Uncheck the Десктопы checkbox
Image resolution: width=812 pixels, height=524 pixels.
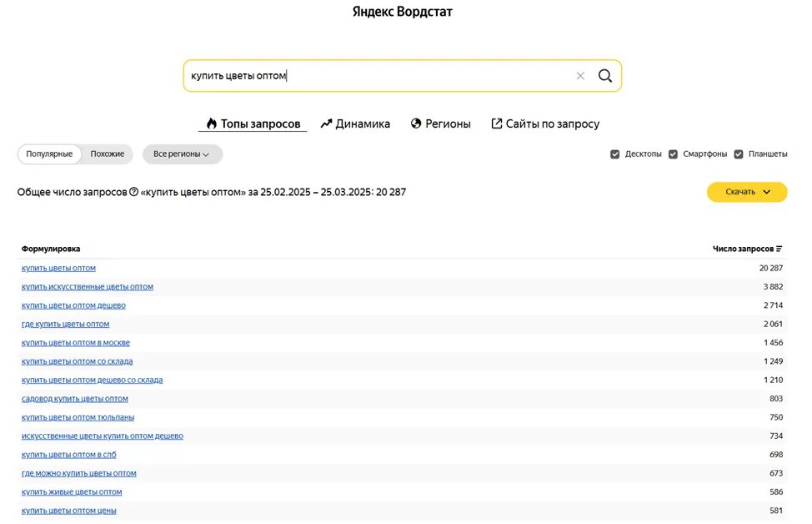click(x=614, y=154)
